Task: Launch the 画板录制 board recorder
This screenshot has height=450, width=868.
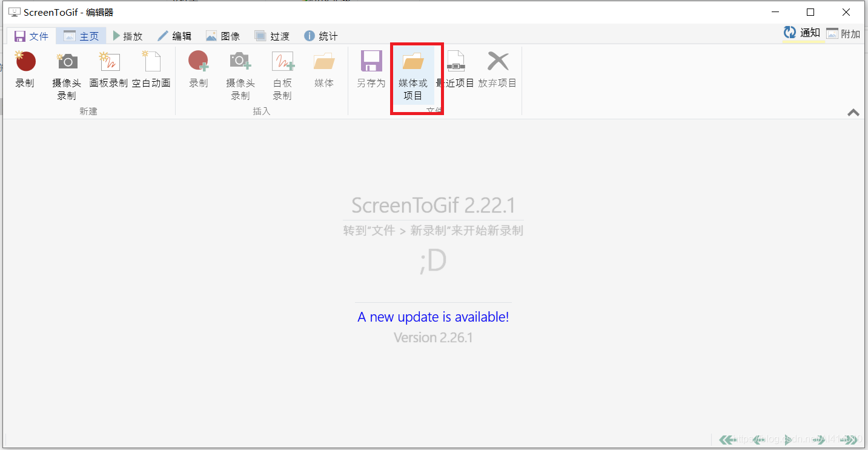Action: click(x=109, y=71)
